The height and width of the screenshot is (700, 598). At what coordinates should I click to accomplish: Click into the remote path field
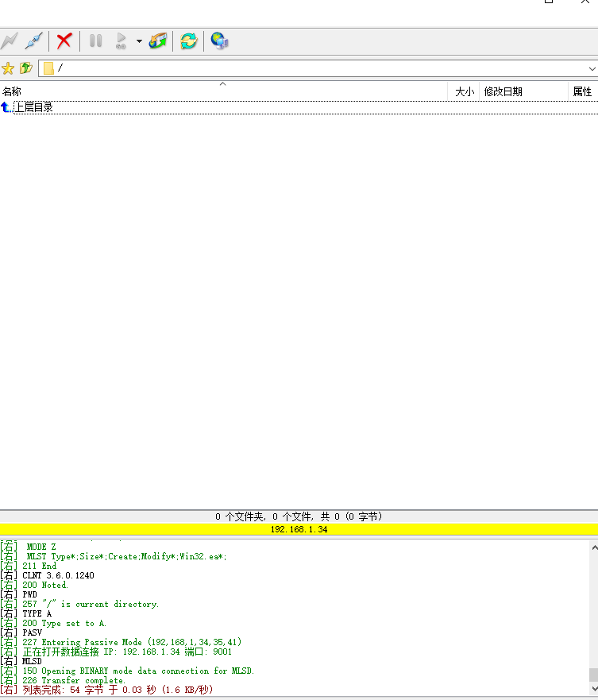pyautogui.click(x=318, y=68)
